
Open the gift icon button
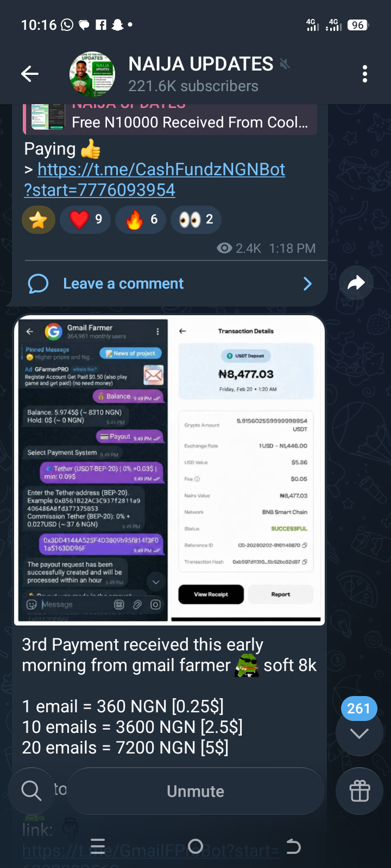360,792
